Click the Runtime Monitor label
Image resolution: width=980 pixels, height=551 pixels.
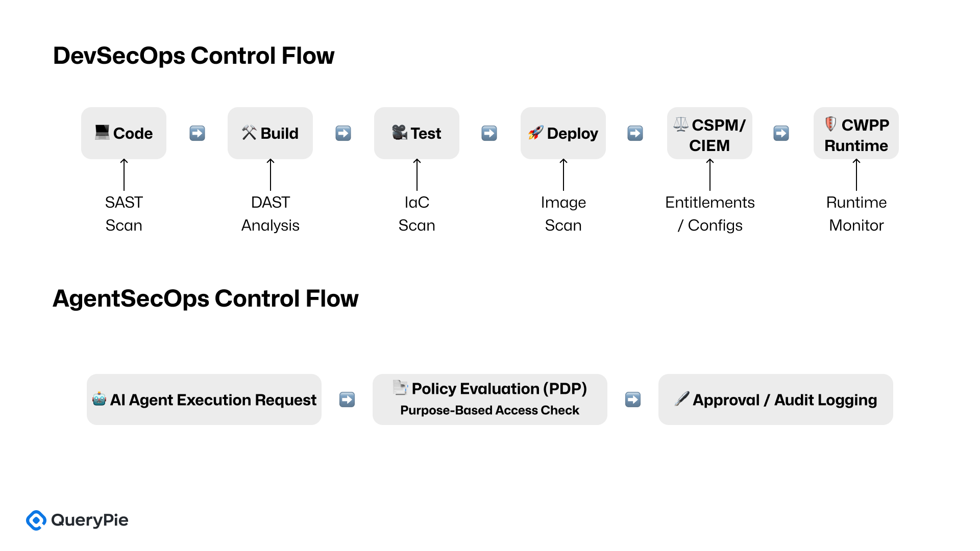[x=856, y=214]
